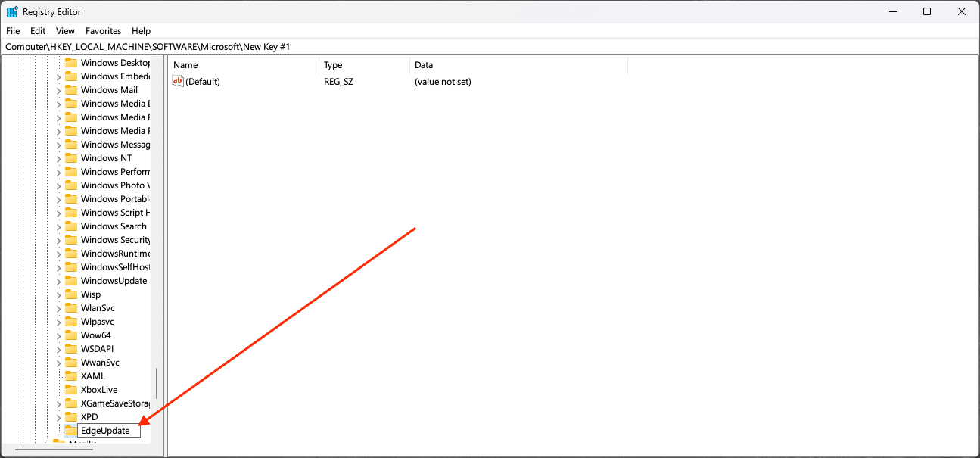Expand the WwanSvc key
980x458 pixels.
[58, 363]
